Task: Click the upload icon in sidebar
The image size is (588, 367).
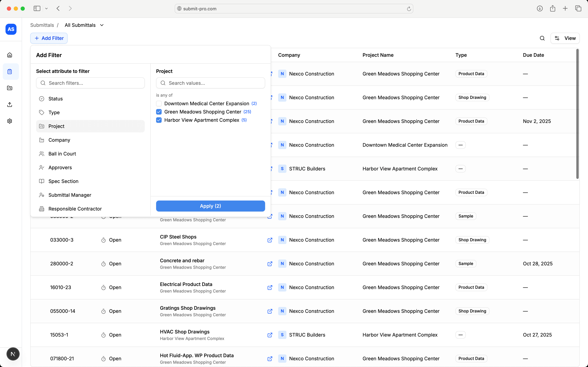Action: click(10, 105)
